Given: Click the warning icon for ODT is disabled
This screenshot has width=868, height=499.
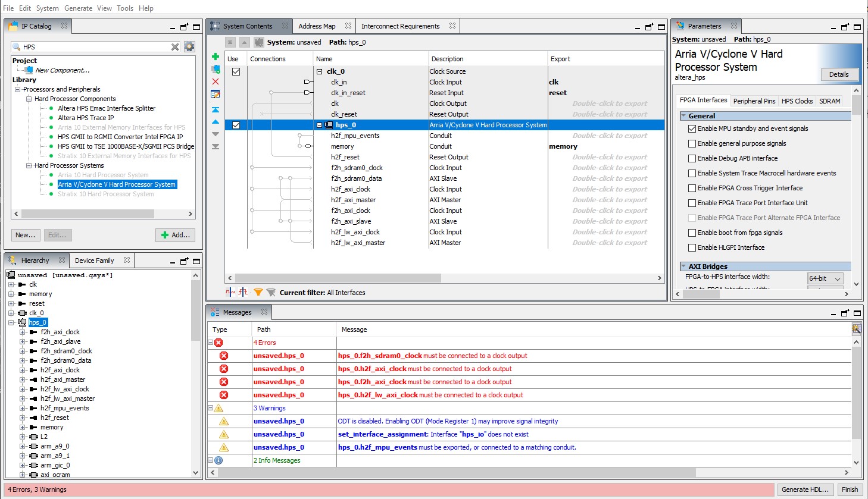Looking at the screenshot, I should point(224,421).
